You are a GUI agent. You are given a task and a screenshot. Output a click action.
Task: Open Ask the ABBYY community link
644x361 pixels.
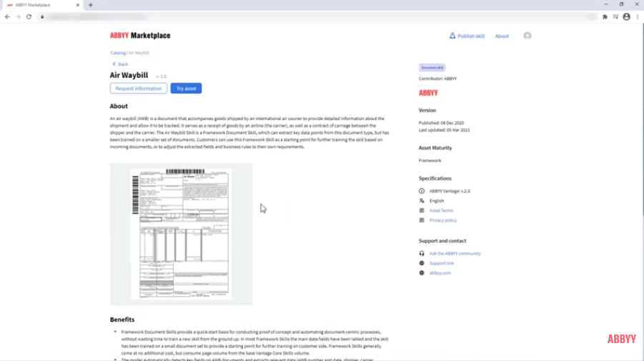[455, 253]
